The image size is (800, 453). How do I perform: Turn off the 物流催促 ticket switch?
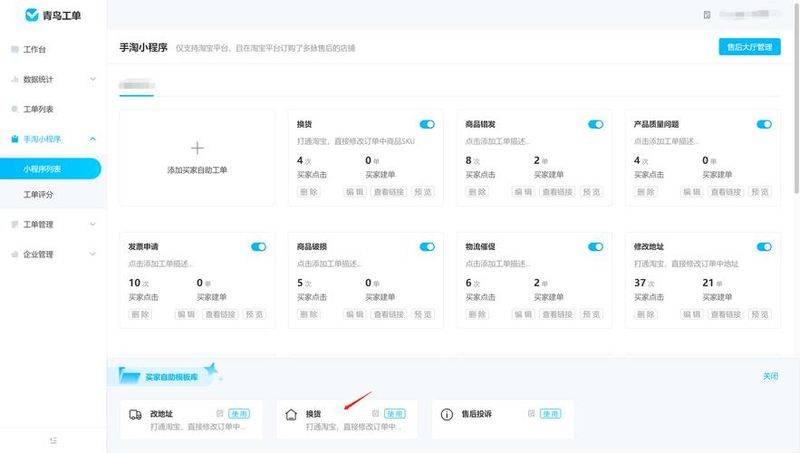pos(595,247)
